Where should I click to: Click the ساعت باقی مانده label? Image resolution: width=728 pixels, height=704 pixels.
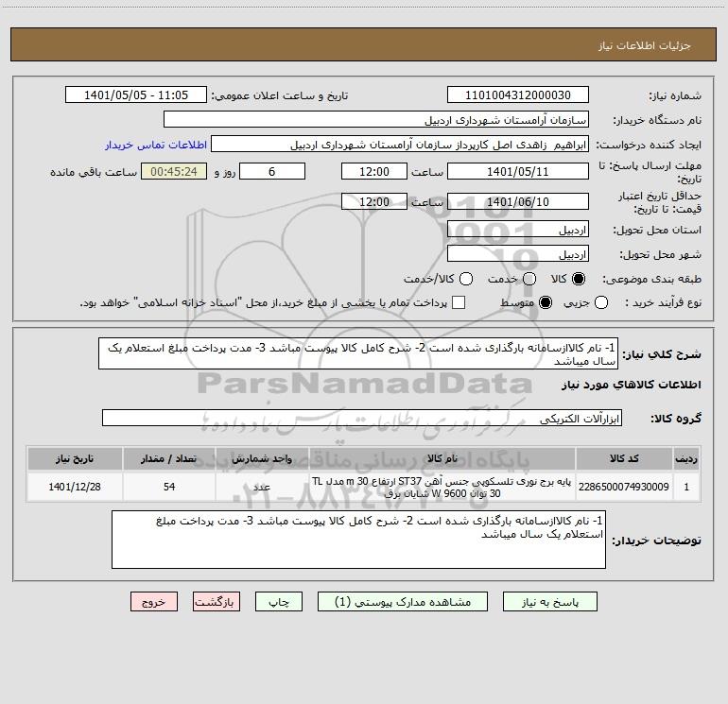pos(94,172)
